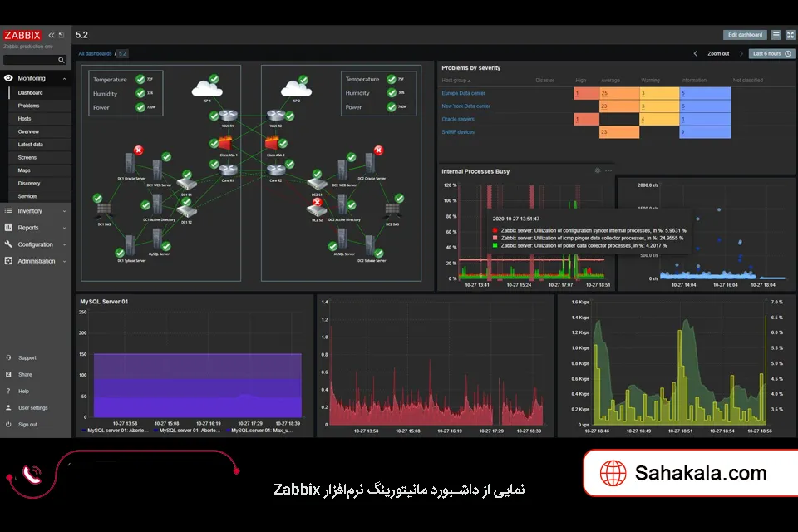Click All dashboards breadcrumb link
This screenshot has width=798, height=532.
[x=95, y=53]
